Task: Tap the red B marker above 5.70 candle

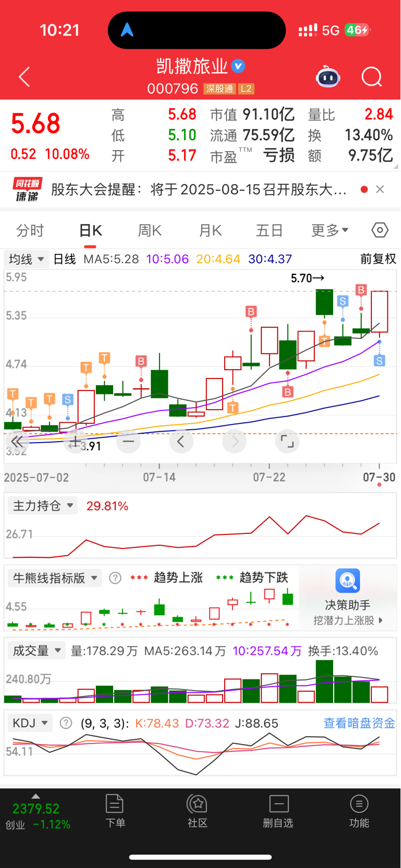Action: point(361,290)
